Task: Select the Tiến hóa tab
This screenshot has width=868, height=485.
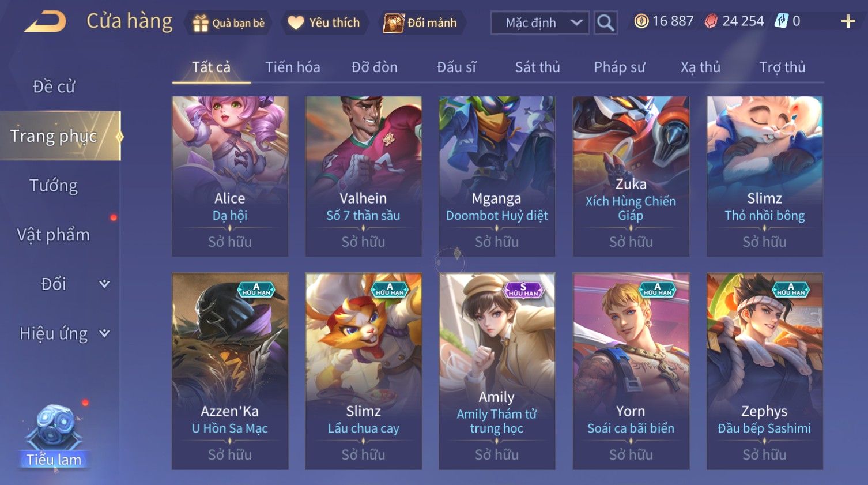Action: coord(293,67)
